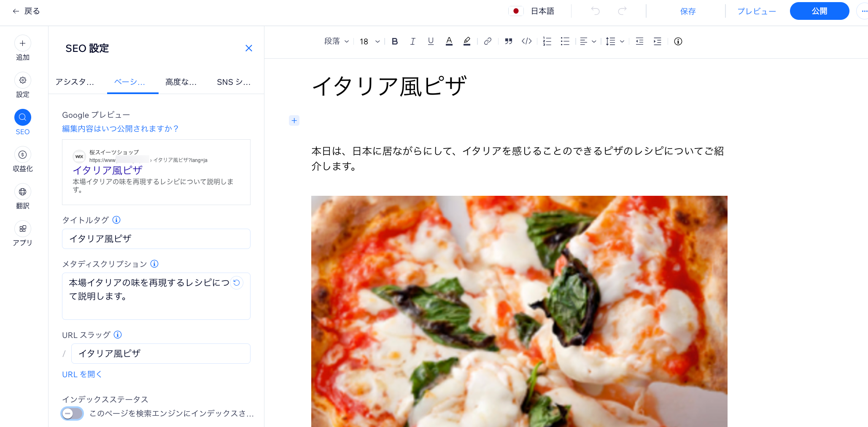Open the 段落 paragraph style dropdown

pyautogui.click(x=336, y=41)
